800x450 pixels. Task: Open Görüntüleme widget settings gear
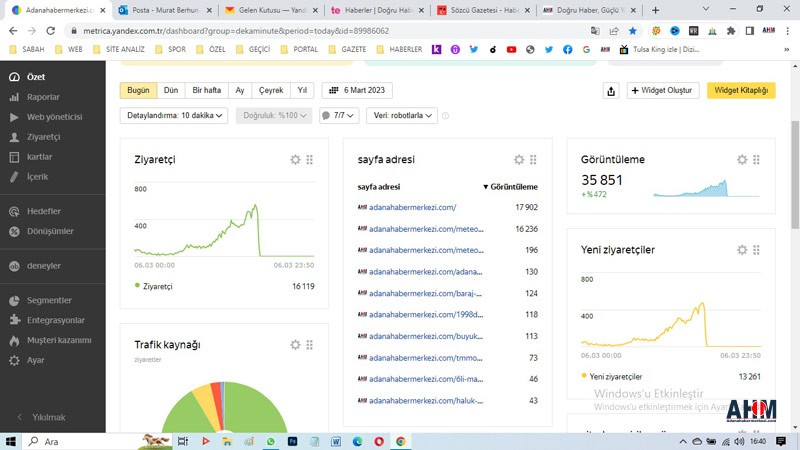pos(742,160)
